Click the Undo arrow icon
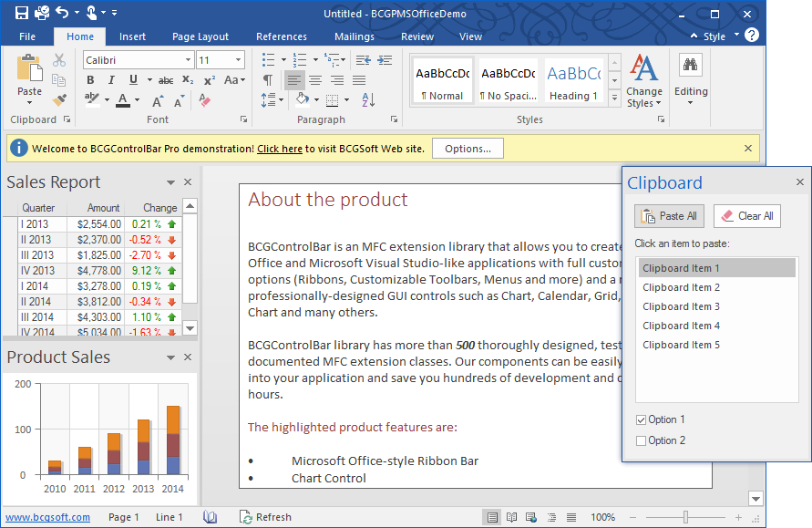812x528 pixels. pyautogui.click(x=62, y=12)
